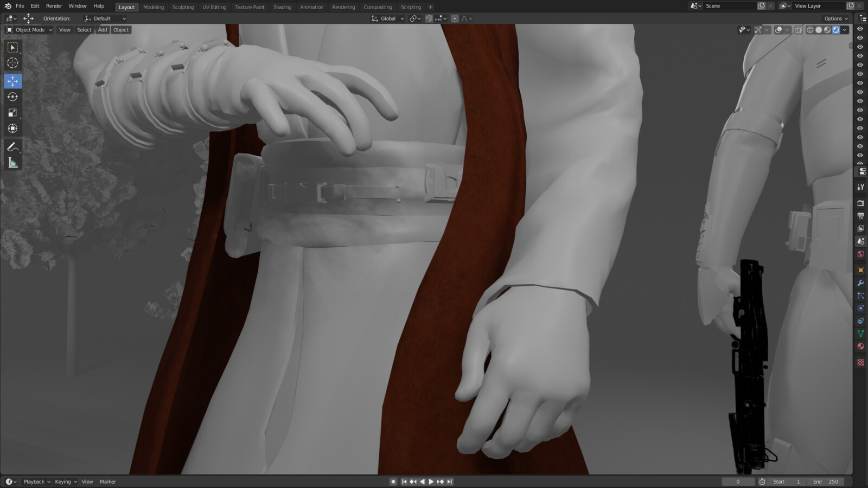This screenshot has width=868, height=488.
Task: Open the Object Mode dropdown
Action: click(x=29, y=30)
